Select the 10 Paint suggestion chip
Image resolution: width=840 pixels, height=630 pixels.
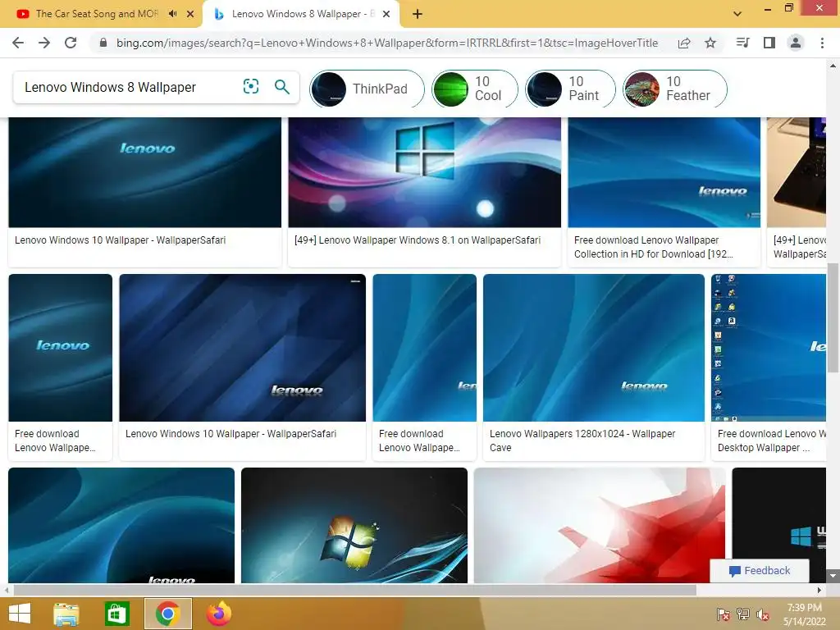point(570,89)
